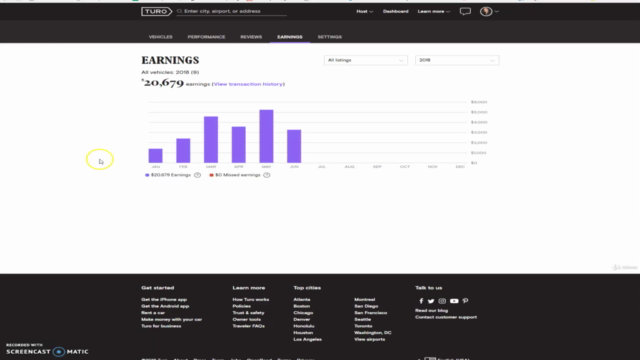Click the purple Earnings legend swatch

point(147,175)
